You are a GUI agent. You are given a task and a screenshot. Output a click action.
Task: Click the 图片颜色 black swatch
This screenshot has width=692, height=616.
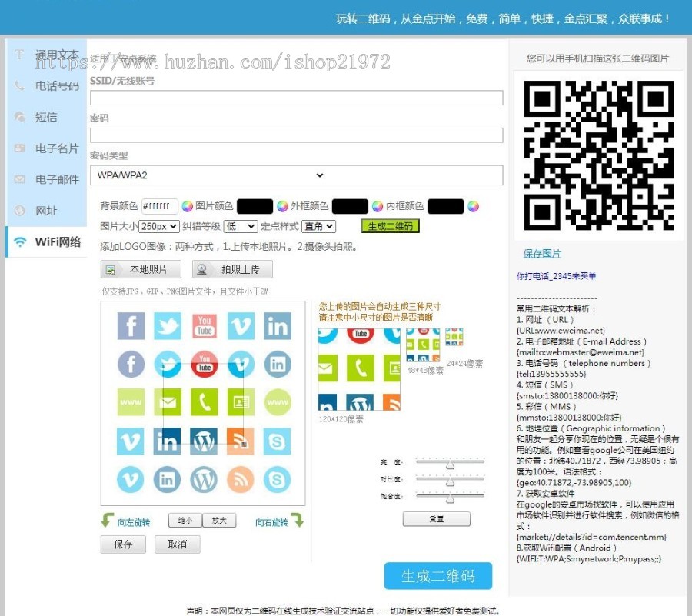tap(255, 206)
